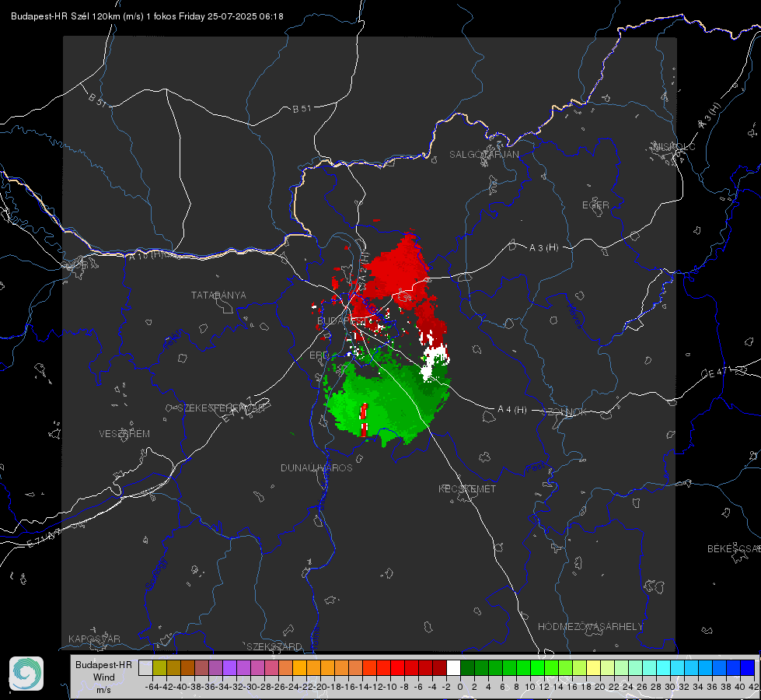761x700 pixels.
Task: Click the blue Heves county label
Action: [575, 316]
